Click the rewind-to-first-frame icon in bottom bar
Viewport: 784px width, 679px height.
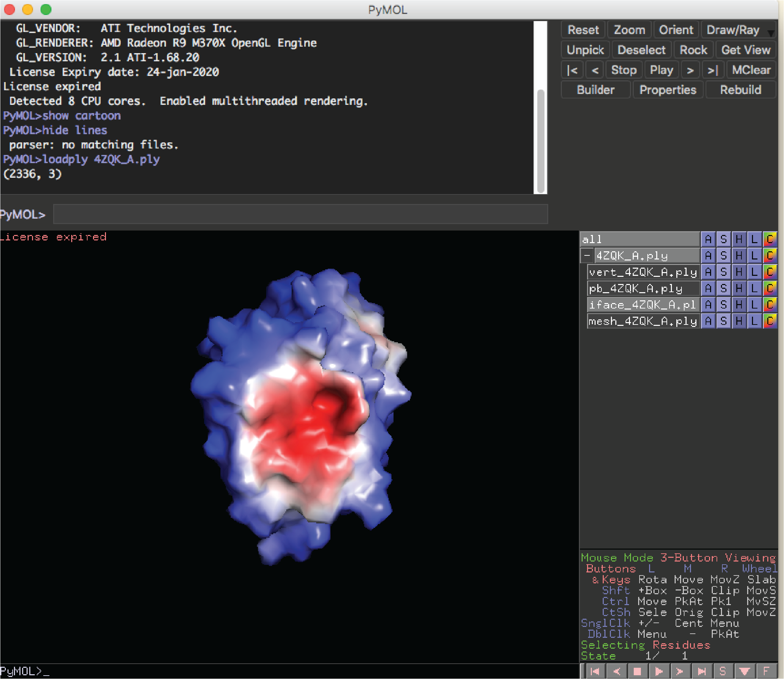click(595, 672)
